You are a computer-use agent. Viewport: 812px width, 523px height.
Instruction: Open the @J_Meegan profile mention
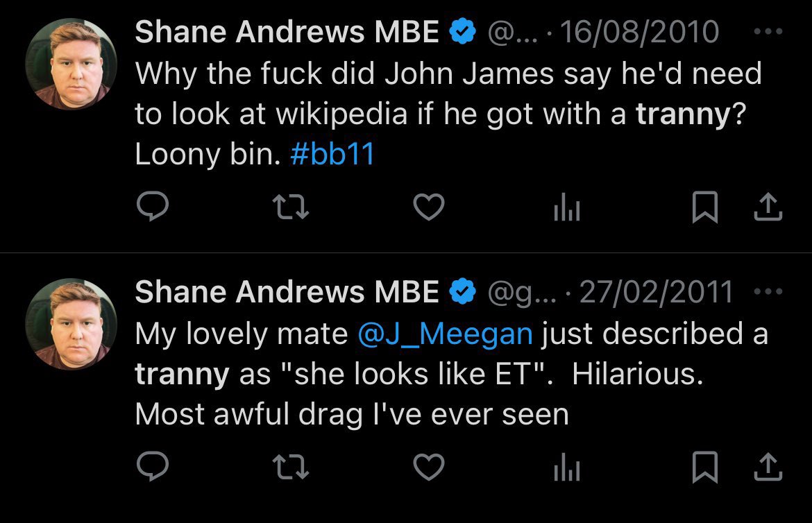[445, 334]
